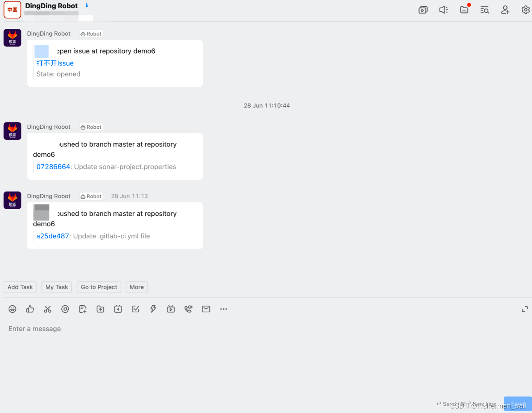
Task: Send a thumbs-up using the like icon
Action: (x=30, y=309)
